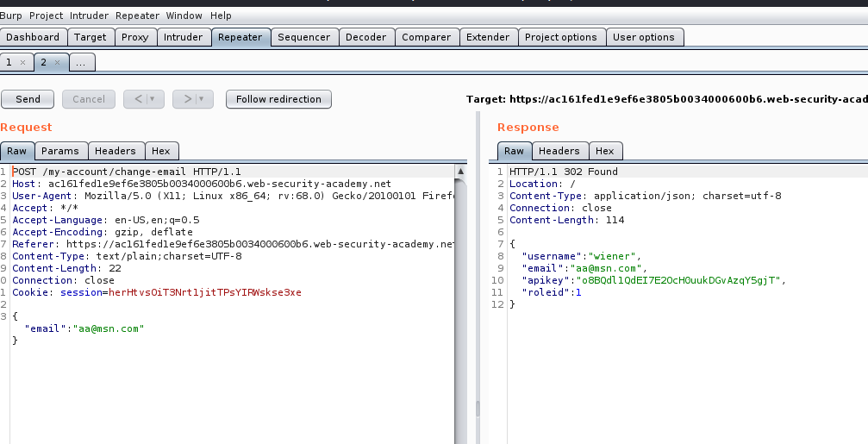The width and height of the screenshot is (868, 444).
Task: Click the Request panel heading
Action: (x=26, y=128)
